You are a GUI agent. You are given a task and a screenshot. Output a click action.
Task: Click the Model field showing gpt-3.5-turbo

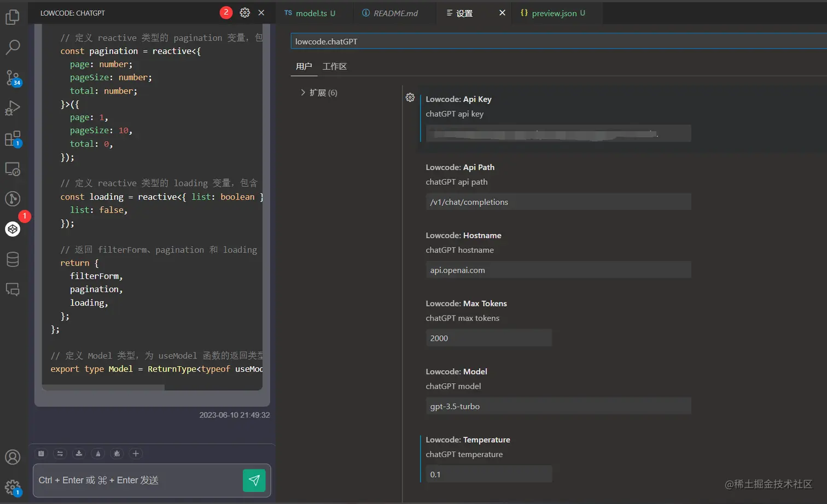[x=558, y=406]
